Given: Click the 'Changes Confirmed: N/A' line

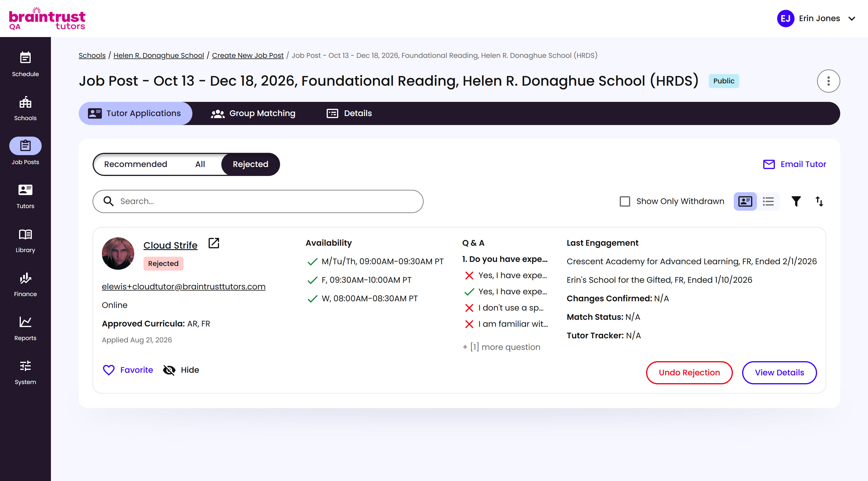Looking at the screenshot, I should click(618, 298).
